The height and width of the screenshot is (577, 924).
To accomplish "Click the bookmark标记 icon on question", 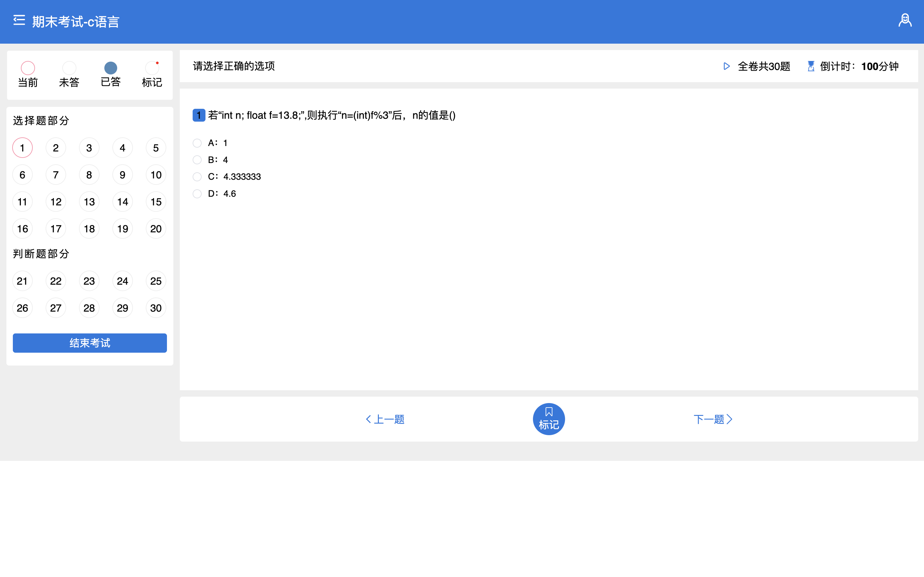I will 549,418.
